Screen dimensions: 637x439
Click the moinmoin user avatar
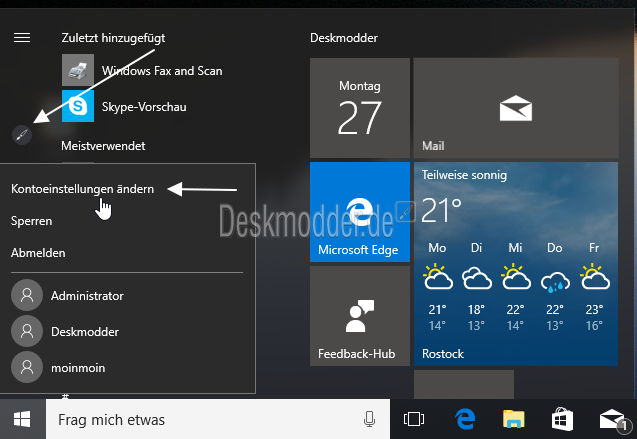(x=27, y=368)
